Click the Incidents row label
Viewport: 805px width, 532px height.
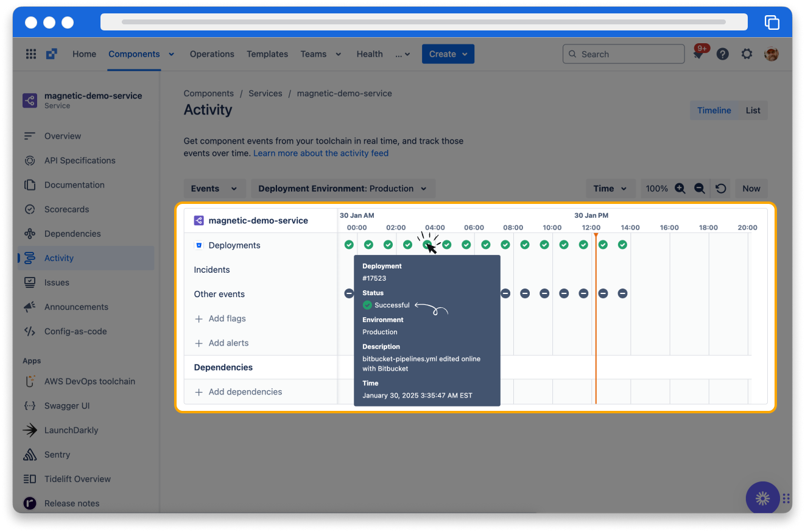tap(212, 270)
